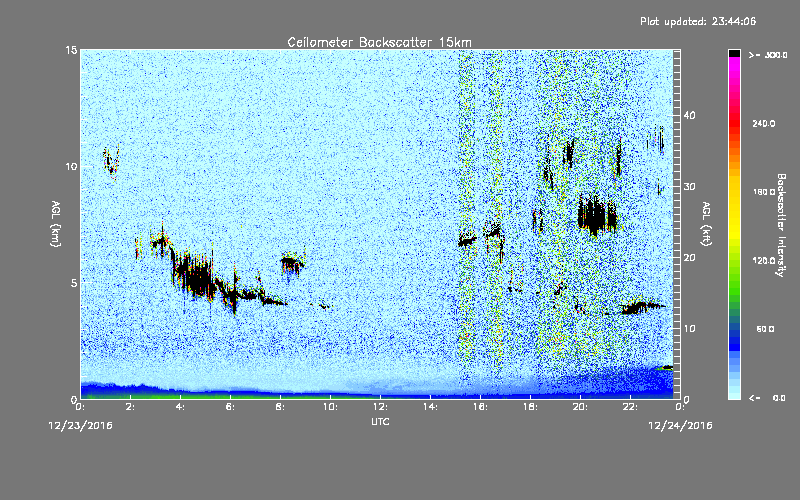
Task: Select the 'AGL (km)' left axis label
Action: click(56, 223)
